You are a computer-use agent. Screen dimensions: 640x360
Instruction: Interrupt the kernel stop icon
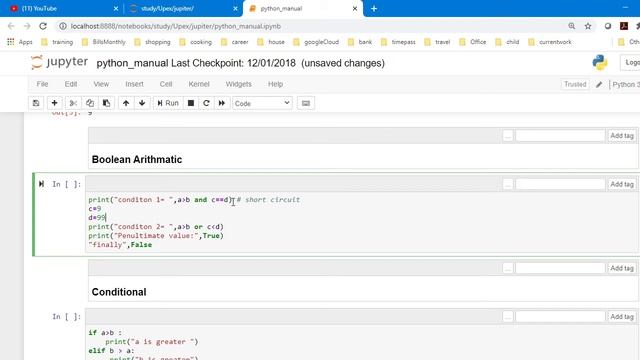click(191, 103)
